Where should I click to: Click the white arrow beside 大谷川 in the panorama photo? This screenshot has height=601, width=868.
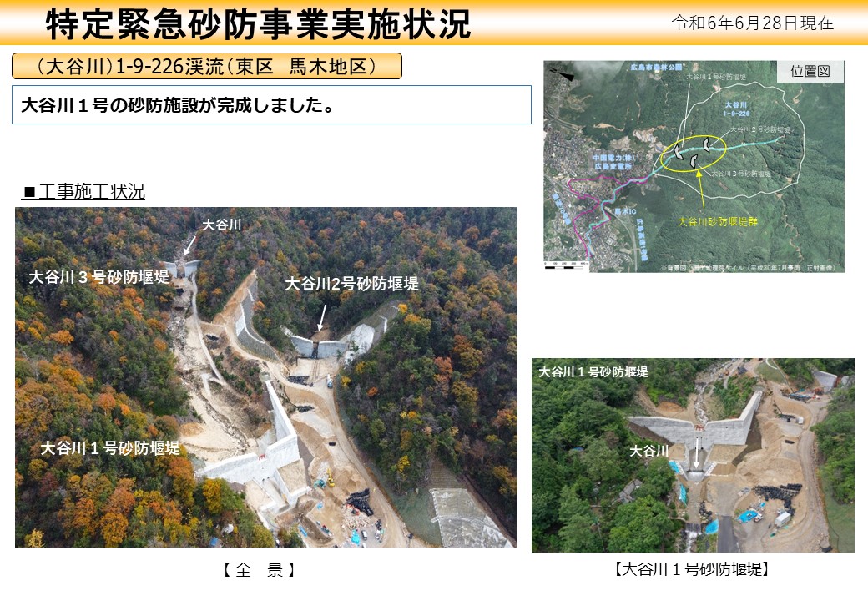click(x=190, y=243)
